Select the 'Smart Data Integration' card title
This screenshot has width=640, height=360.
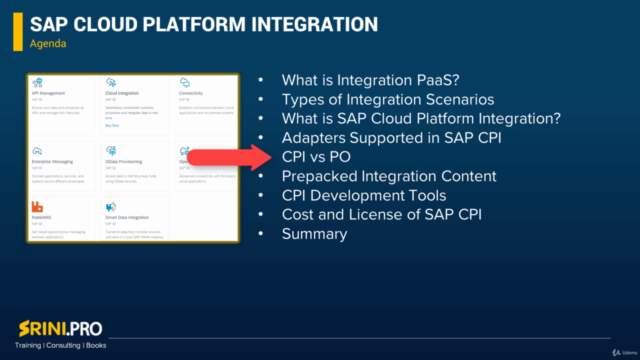(x=127, y=218)
